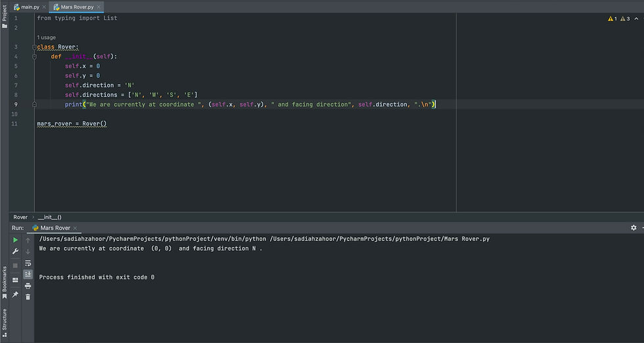This screenshot has height=343, width=644.
Task: Open Structure tool window
Action: tap(4, 323)
